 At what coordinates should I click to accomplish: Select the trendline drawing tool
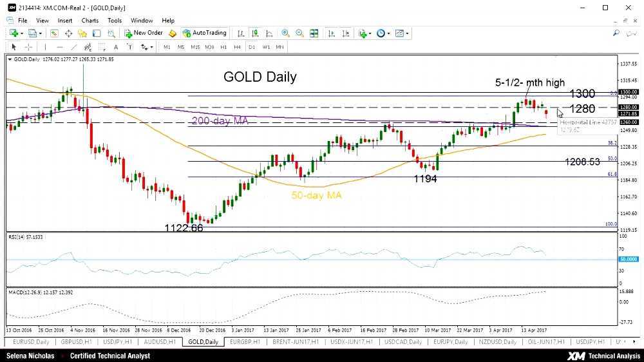(74, 47)
